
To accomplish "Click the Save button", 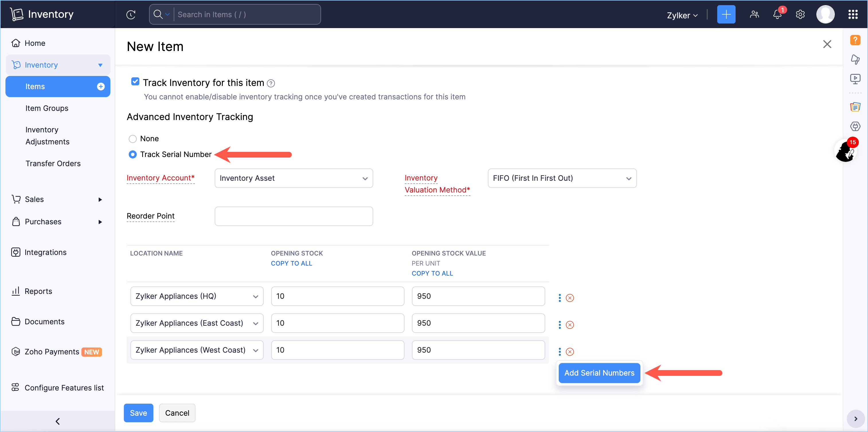I will click(x=138, y=413).
